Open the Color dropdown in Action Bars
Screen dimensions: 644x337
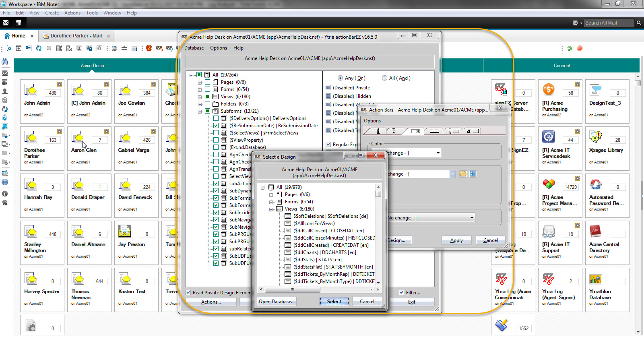click(x=438, y=153)
